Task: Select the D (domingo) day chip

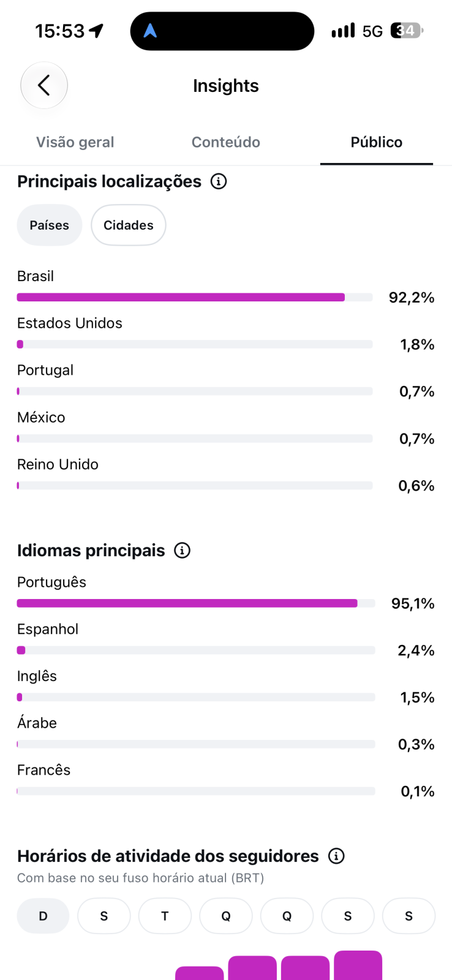Action: tap(43, 916)
